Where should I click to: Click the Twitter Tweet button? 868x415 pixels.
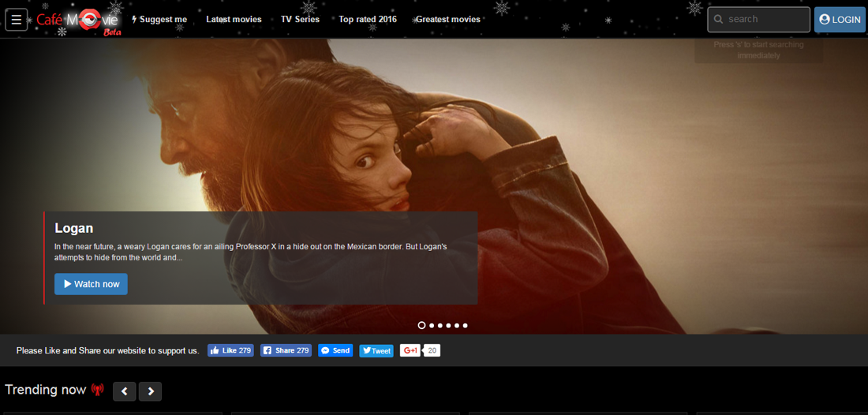tap(376, 351)
